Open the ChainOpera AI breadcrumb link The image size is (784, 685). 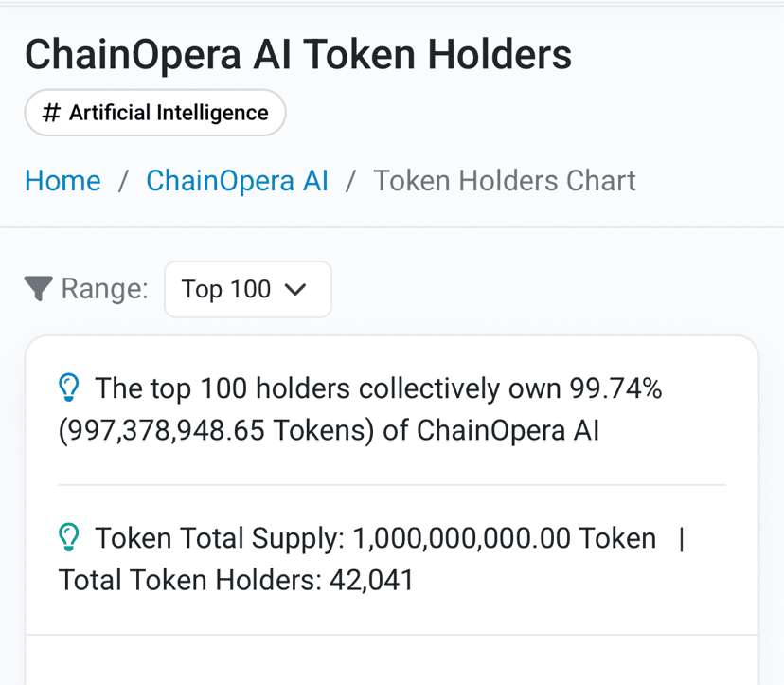coord(237,181)
